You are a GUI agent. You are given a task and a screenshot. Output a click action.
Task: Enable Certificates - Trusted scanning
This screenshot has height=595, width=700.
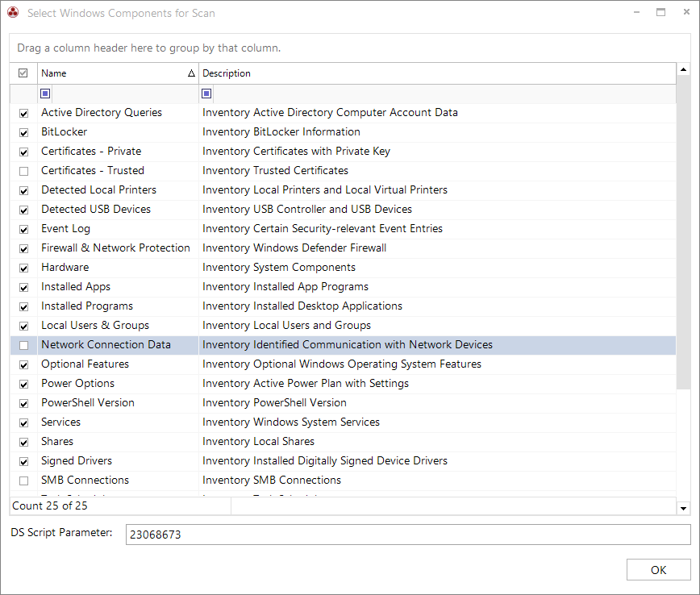23,170
